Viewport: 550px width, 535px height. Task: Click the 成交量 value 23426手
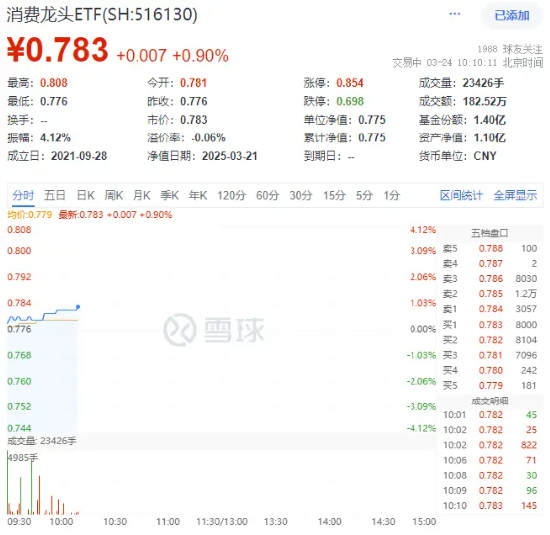click(483, 83)
